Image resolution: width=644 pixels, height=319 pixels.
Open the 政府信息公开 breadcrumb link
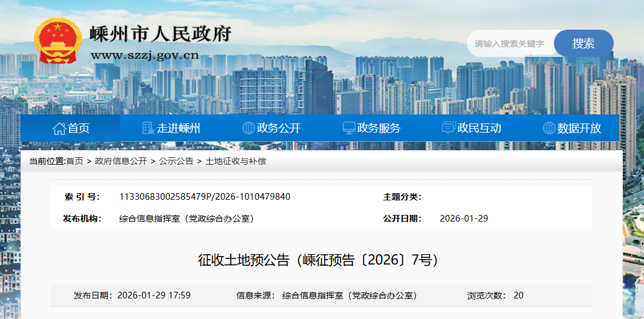point(121,161)
